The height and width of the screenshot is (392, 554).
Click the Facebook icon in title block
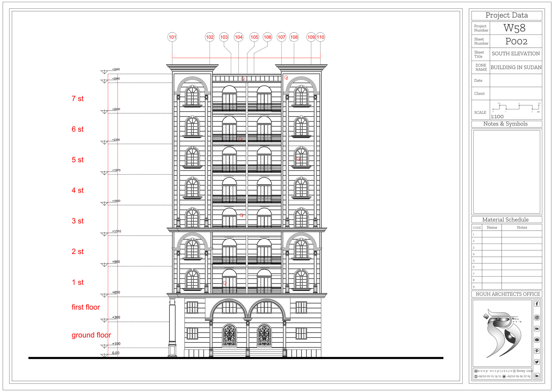click(537, 304)
